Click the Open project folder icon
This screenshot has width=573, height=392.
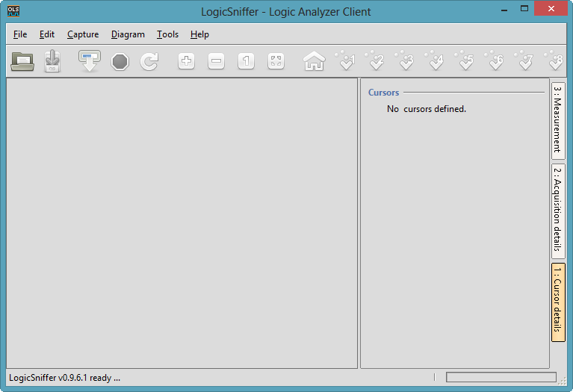click(x=22, y=61)
